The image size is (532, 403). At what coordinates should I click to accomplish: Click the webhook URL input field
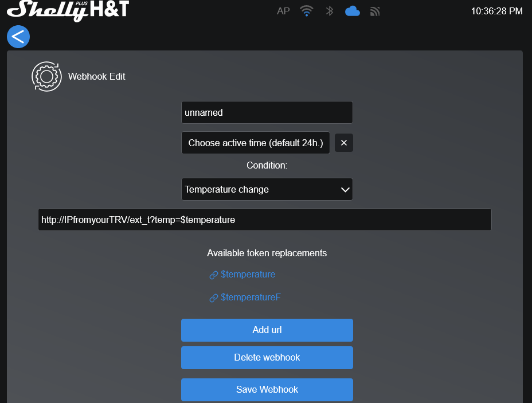tap(265, 220)
